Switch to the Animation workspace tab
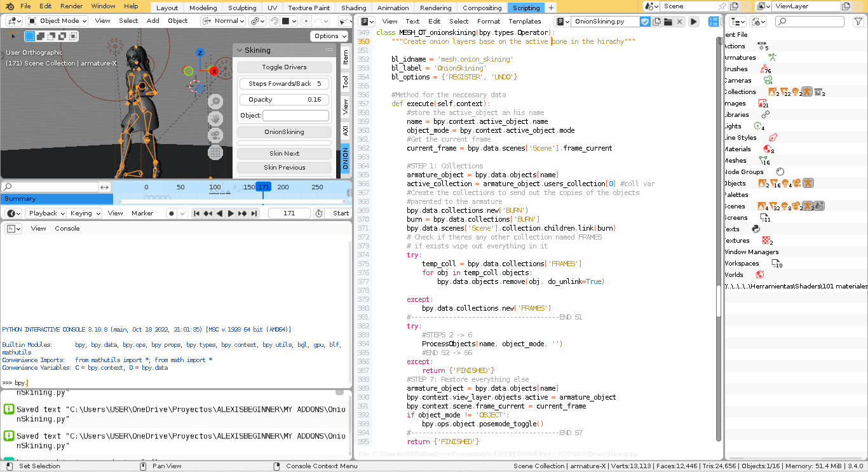This screenshot has width=868, height=472. point(393,8)
